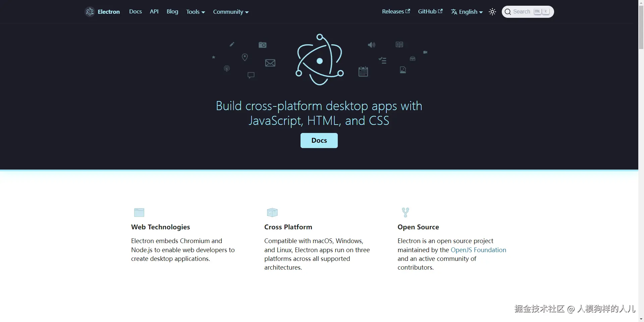Viewport: 644px width, 322px height.
Task: Click the Web Technologies heading
Action: pos(160,227)
